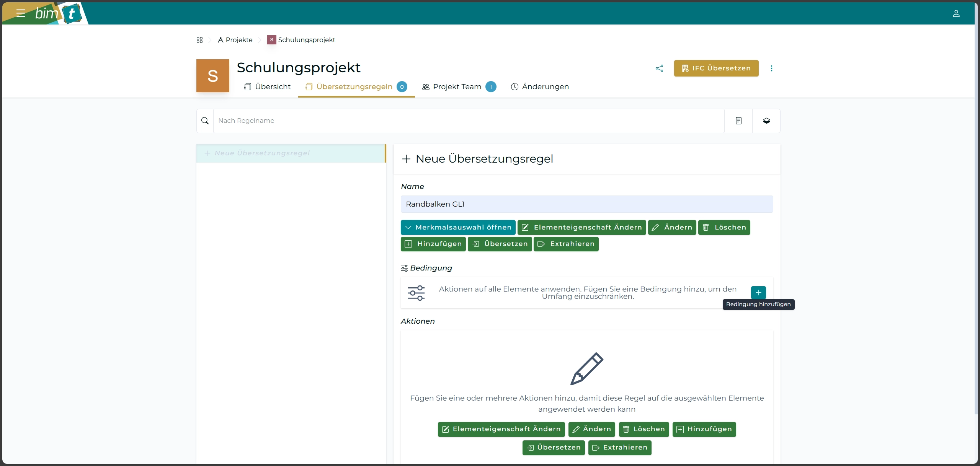Screen dimensions: 980x466
Task: Click the user account icon
Action: [956, 13]
